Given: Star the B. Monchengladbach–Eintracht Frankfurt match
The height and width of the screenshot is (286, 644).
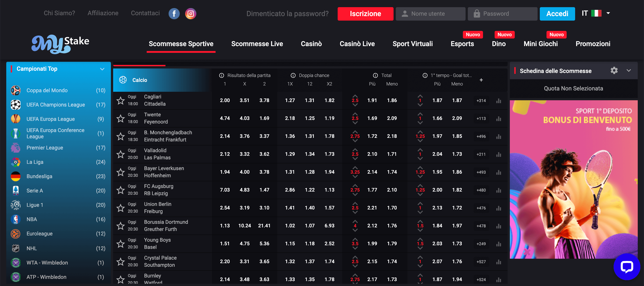Looking at the screenshot, I should [x=121, y=136].
